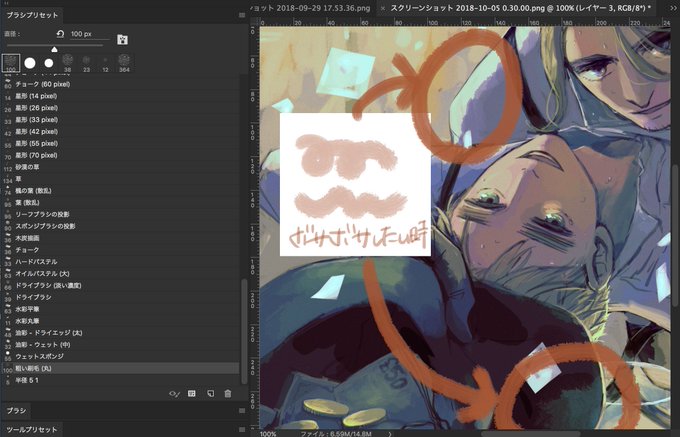Select the recent brush thumbnail labeled 12
Image resolution: width=680 pixels, height=437 pixels.
pyautogui.click(x=105, y=63)
